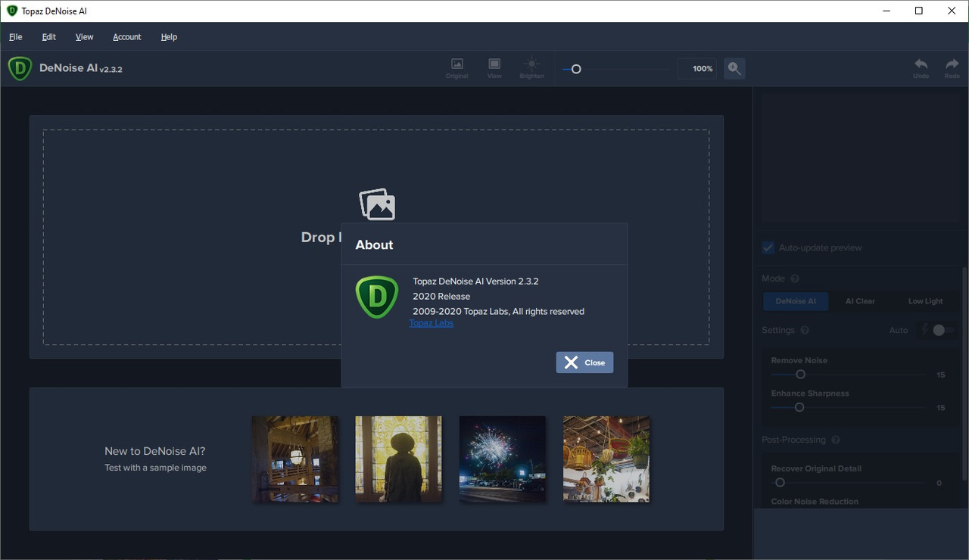The width and height of the screenshot is (969, 560).
Task: Click the Recover Original Detail value 0
Action: point(939,484)
